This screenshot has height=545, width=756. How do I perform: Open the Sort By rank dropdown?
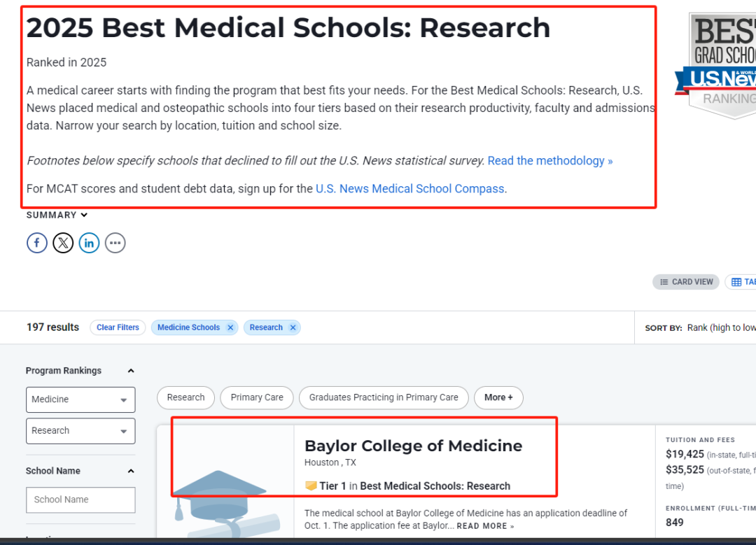(721, 327)
